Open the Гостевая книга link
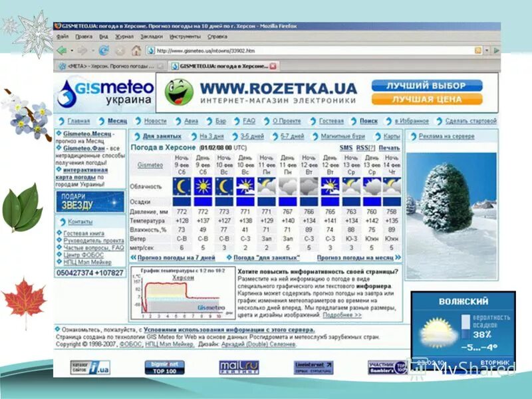Viewport: 532px width, 399px height. click(x=84, y=233)
